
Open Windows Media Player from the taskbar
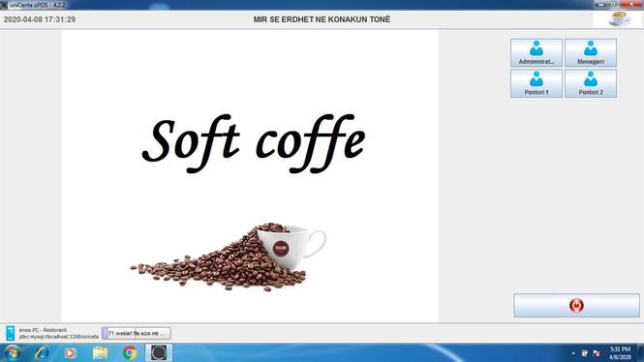coord(70,353)
